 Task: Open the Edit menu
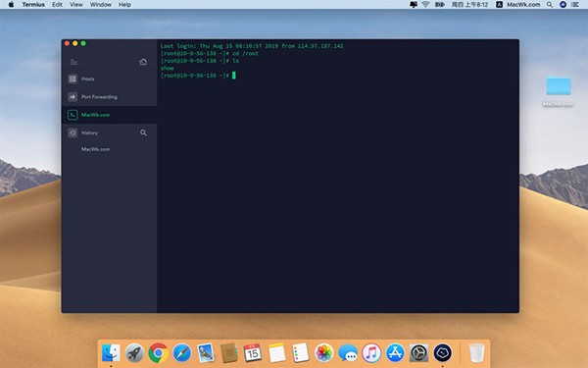pos(57,5)
